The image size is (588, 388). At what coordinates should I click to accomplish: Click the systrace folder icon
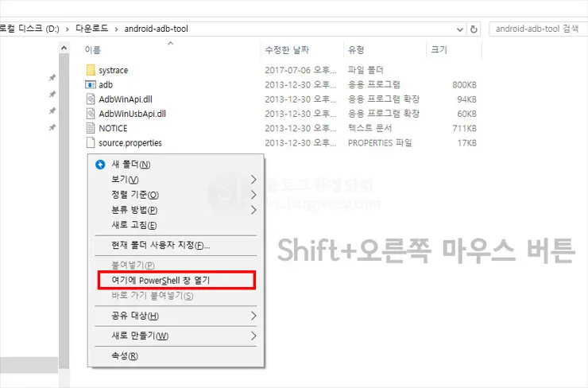[91, 70]
